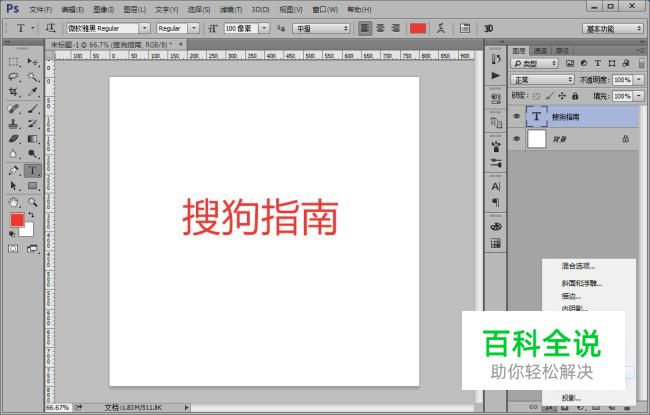Image resolution: width=650 pixels, height=415 pixels.
Task: Select the Brush tool
Action: 32,109
